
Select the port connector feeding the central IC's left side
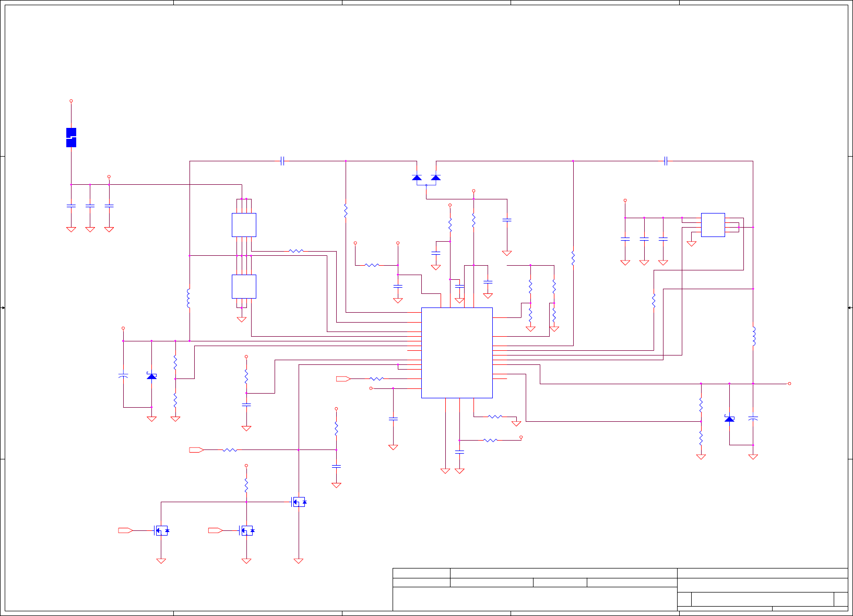tap(343, 379)
